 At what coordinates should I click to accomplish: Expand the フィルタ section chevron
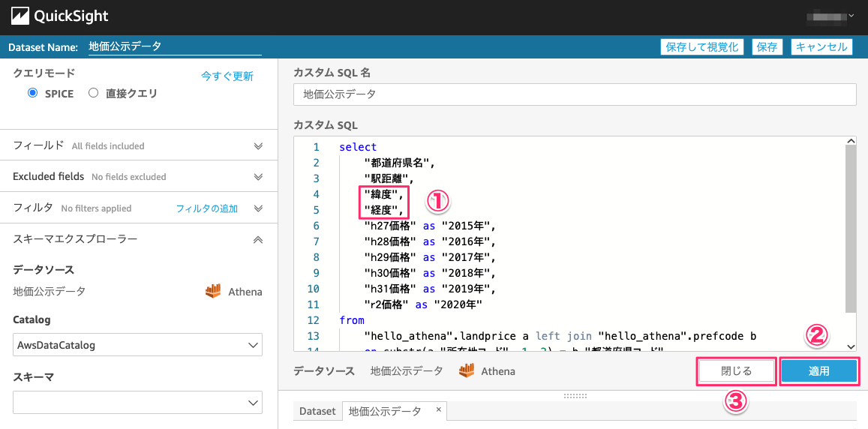(x=257, y=208)
